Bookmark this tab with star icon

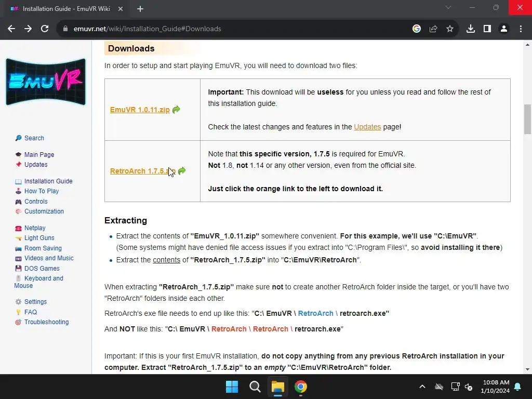click(x=450, y=29)
